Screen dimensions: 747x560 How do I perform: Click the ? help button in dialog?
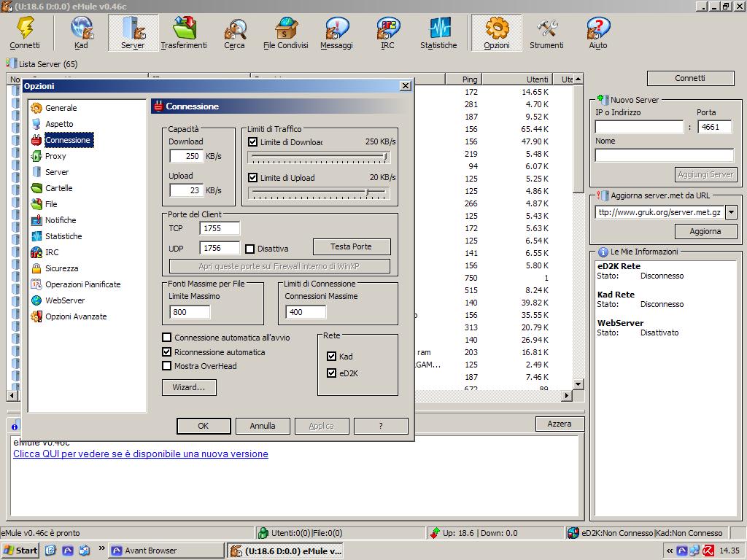(x=381, y=426)
